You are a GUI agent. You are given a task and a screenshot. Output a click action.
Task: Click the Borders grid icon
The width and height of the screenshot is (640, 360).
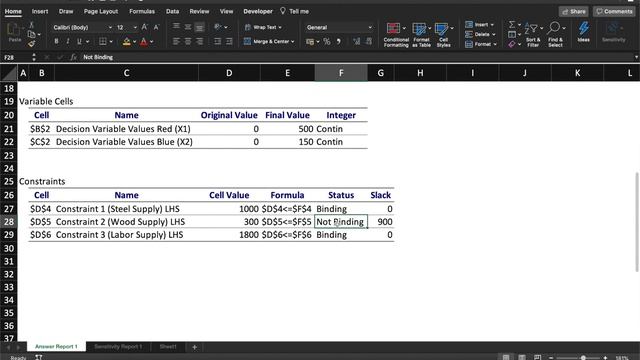tap(103, 41)
